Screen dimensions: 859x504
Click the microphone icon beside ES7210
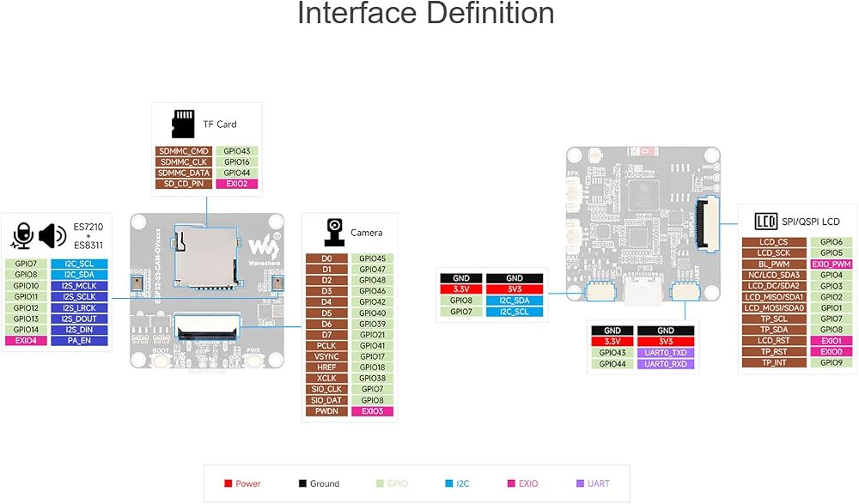point(22,235)
